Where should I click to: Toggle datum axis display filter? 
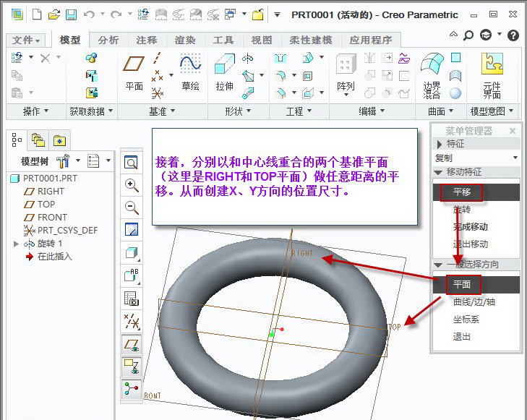point(132,321)
